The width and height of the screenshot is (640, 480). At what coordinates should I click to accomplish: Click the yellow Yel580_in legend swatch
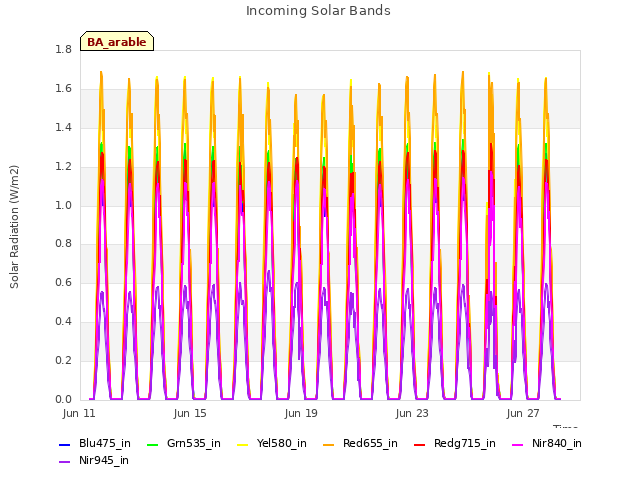point(242,444)
